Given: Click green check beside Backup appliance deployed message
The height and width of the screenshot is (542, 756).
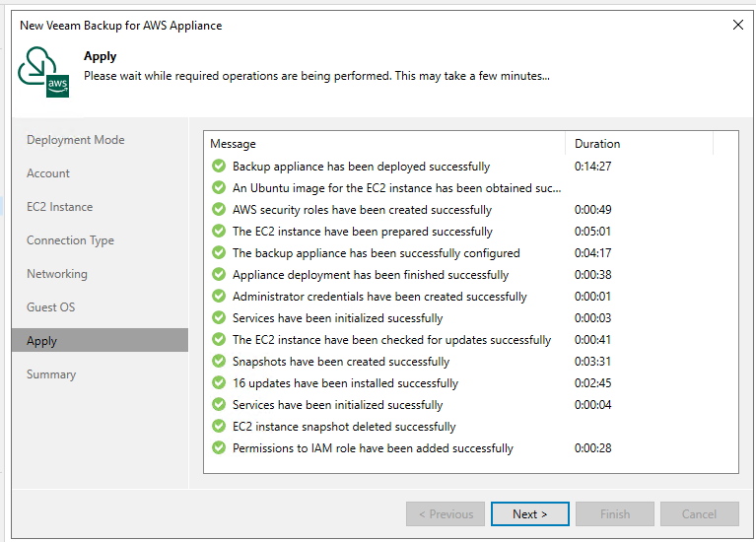Looking at the screenshot, I should pos(219,167).
